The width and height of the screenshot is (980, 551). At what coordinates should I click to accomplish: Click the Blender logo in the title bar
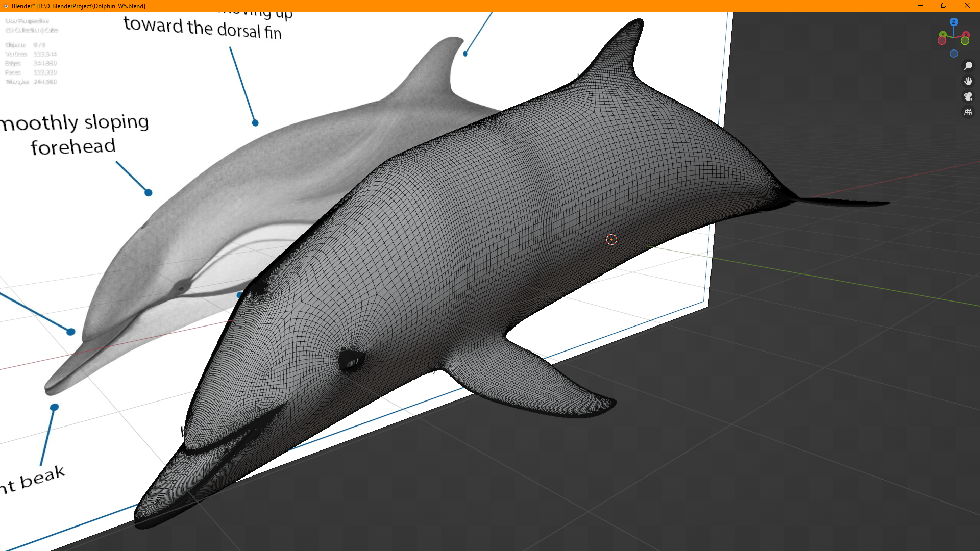click(x=6, y=6)
